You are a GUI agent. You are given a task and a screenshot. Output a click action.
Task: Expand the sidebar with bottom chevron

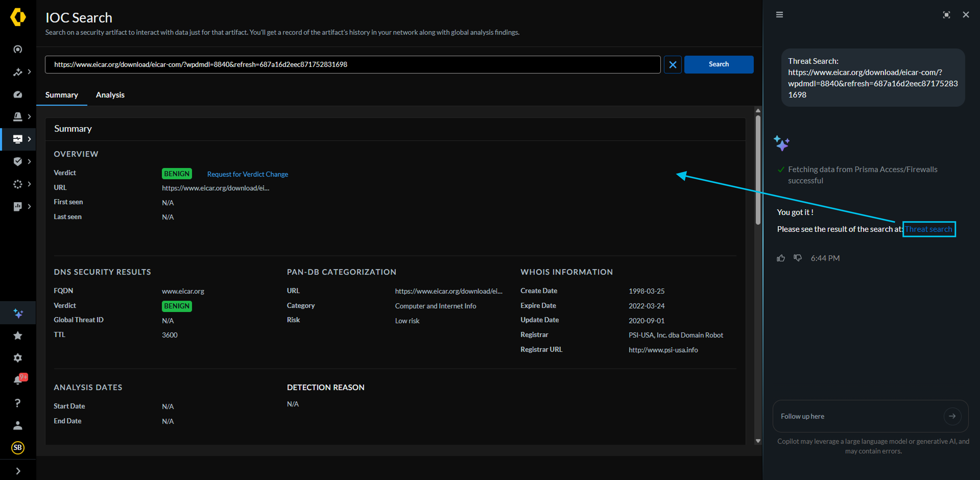[x=18, y=471]
